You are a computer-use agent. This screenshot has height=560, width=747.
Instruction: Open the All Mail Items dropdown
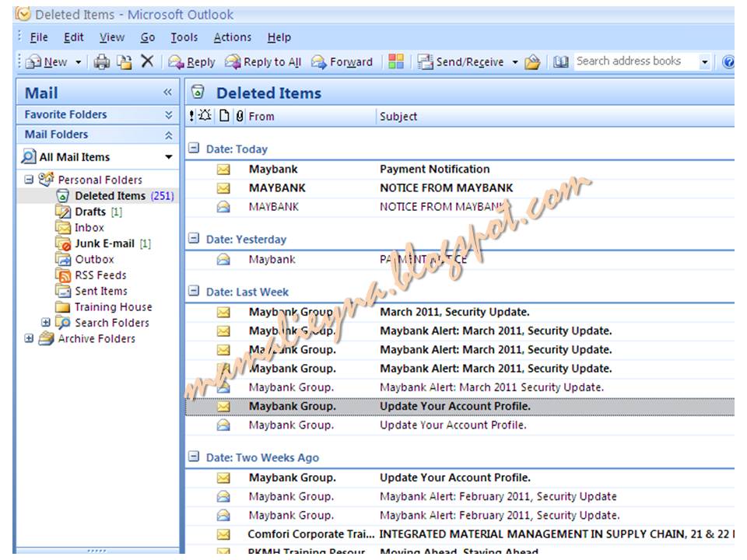tap(169, 157)
